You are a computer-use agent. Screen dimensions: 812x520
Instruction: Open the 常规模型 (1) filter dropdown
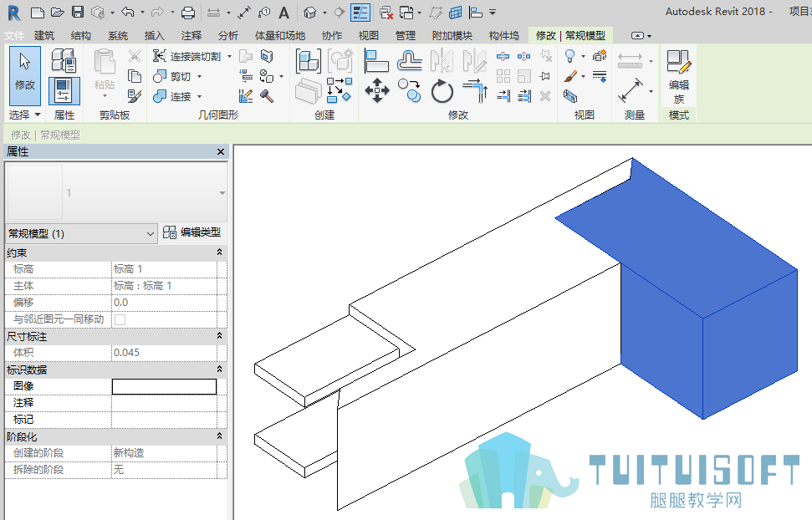[x=81, y=233]
